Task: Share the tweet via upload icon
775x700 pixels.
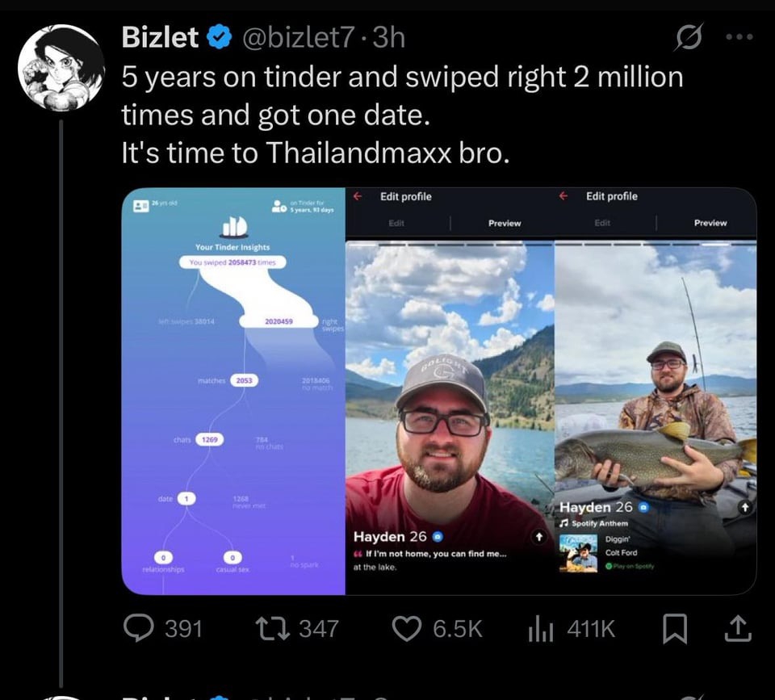Action: point(738,628)
